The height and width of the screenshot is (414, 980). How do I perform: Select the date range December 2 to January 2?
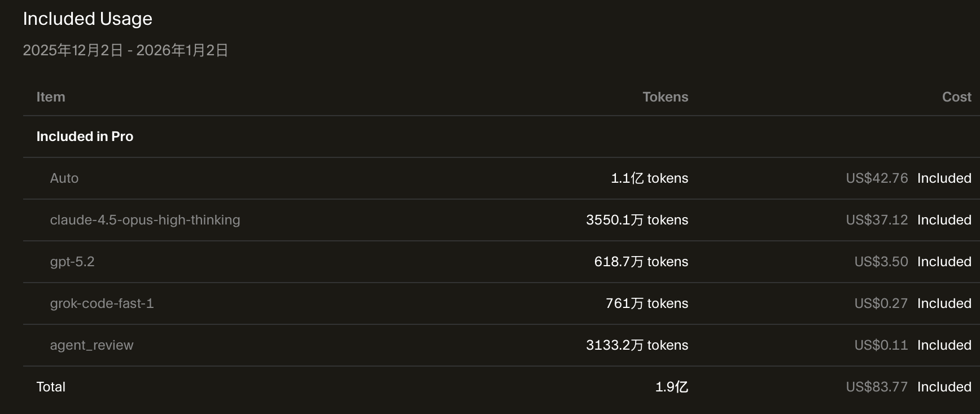[125, 50]
